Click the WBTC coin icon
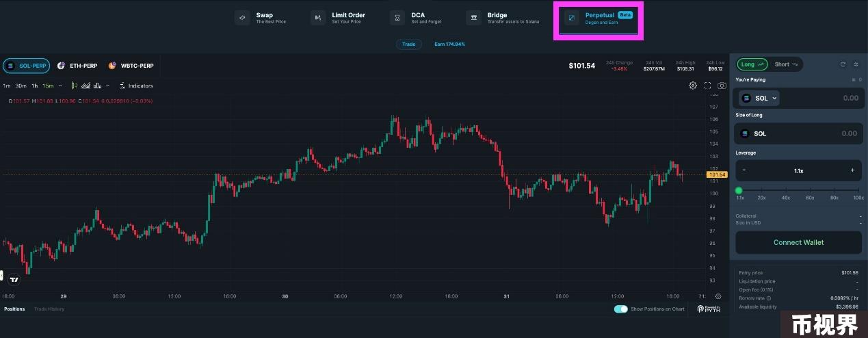The width and height of the screenshot is (868, 338). [112, 66]
